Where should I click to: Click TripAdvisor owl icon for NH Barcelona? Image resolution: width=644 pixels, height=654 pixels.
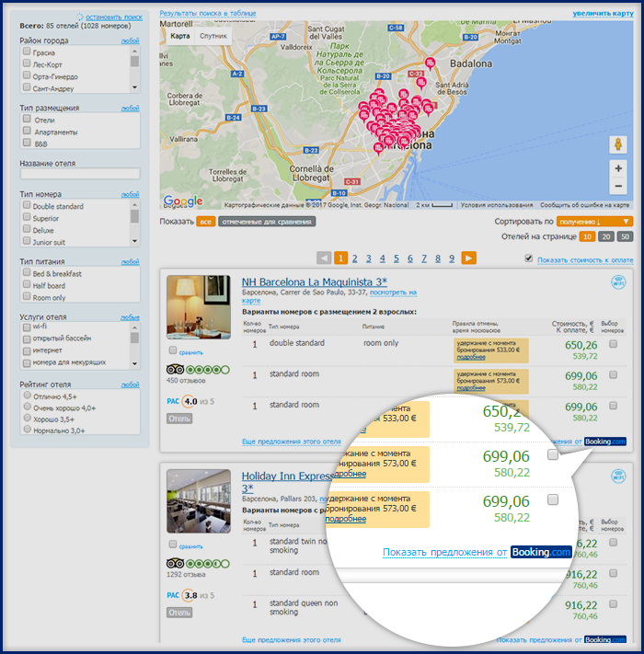point(175,370)
